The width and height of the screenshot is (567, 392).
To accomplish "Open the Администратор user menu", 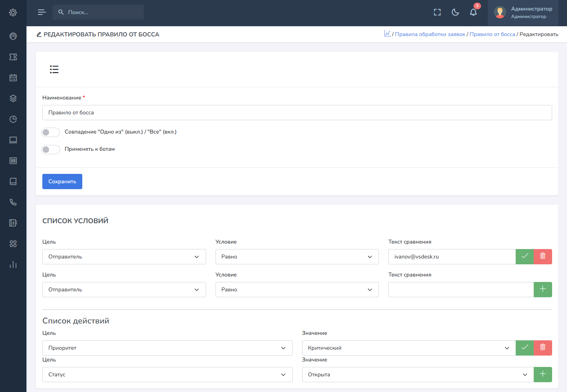I will [x=524, y=13].
